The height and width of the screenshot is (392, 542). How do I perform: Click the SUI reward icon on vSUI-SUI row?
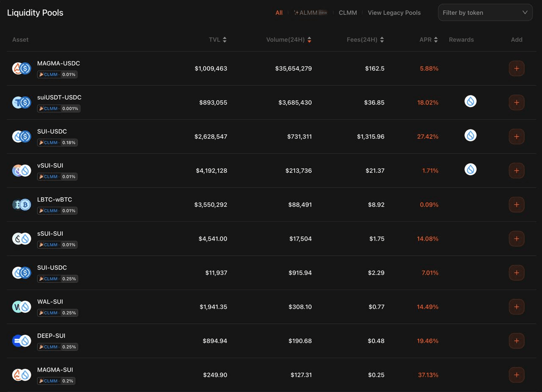[470, 170]
